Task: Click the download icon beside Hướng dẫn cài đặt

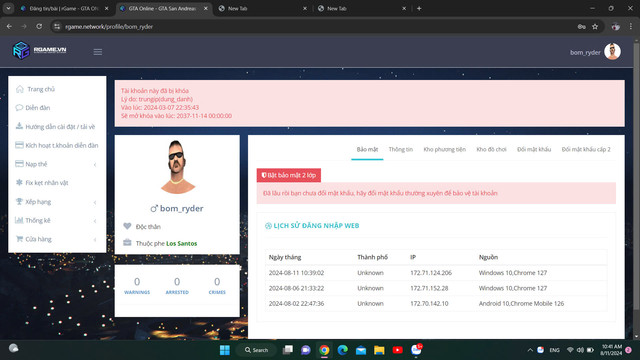Action: (19, 126)
